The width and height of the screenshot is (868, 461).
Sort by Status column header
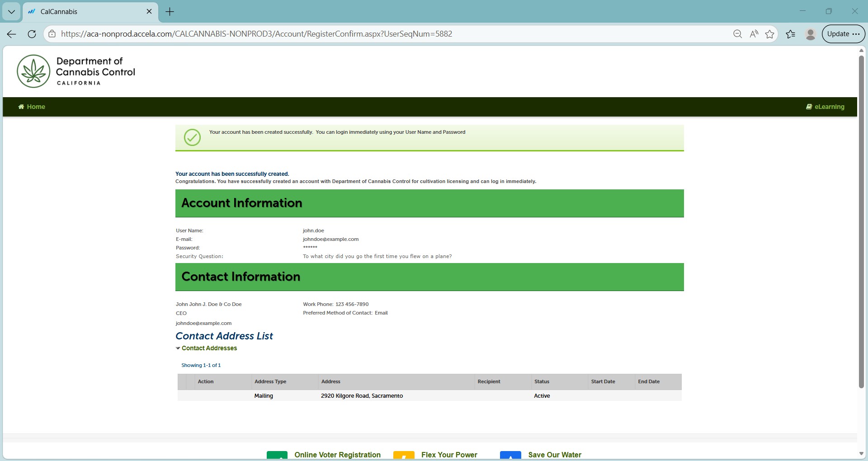pos(542,381)
